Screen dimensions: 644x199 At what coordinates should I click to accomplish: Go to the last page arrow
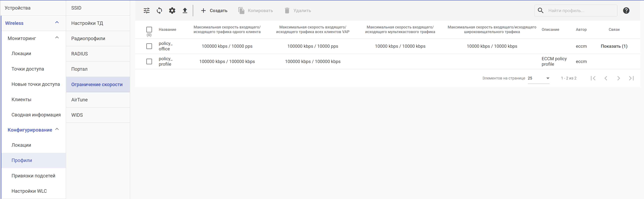coord(631,78)
